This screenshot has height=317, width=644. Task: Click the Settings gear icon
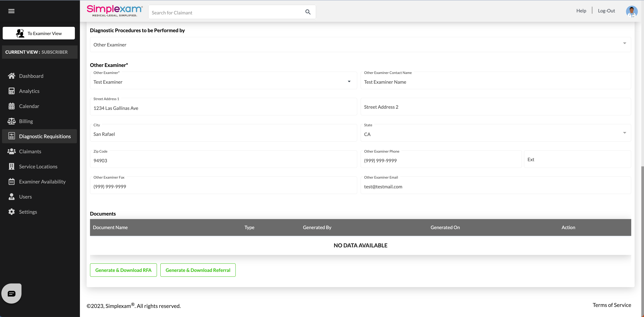pos(11,212)
